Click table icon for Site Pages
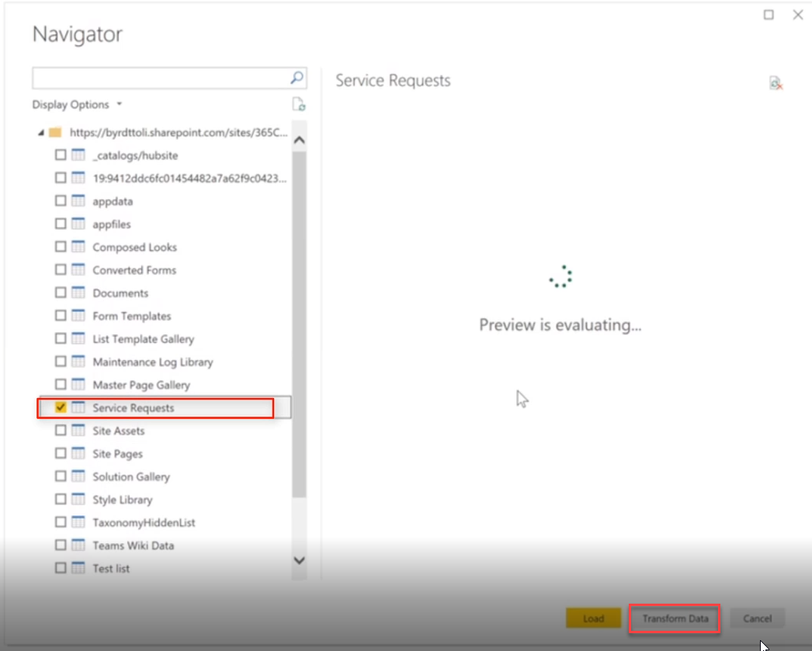 (78, 453)
